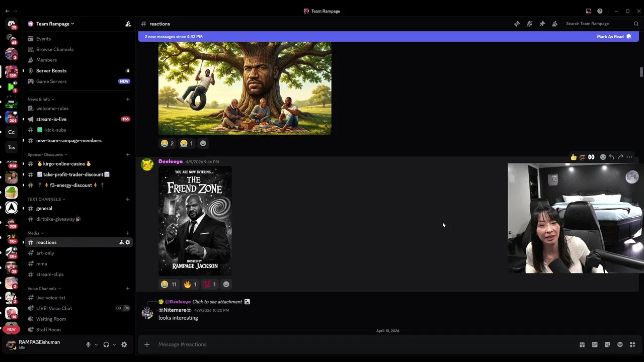Image resolution: width=644 pixels, height=362 pixels.
Task: React with thumbs up on hover toolbar
Action: [574, 157]
